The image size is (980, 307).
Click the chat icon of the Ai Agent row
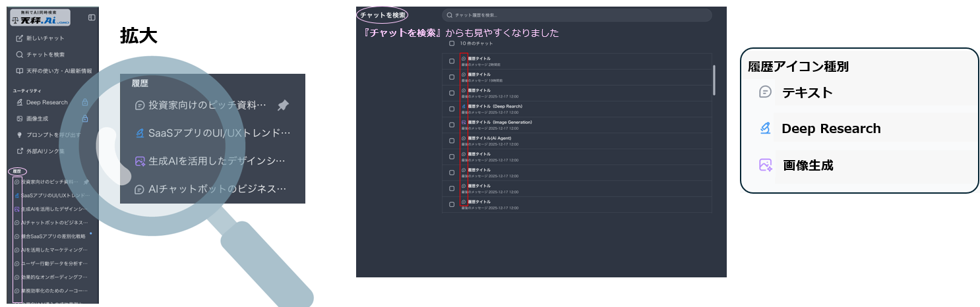click(464, 138)
